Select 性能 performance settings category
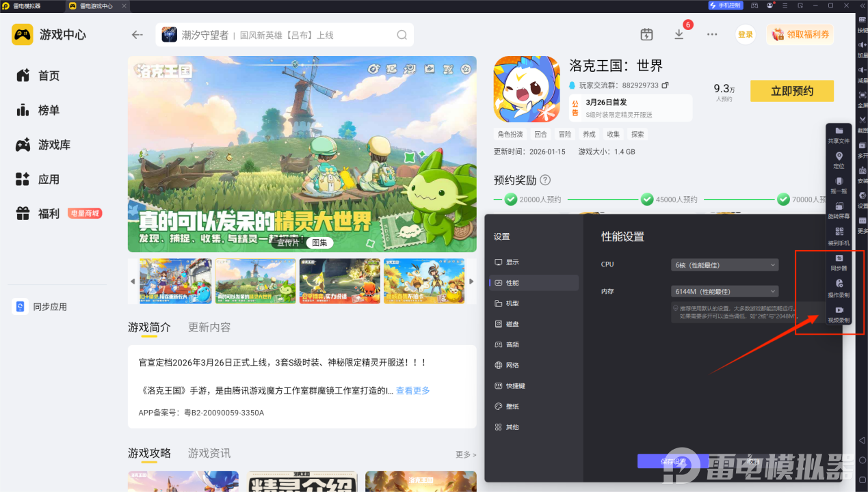Viewport: 868px width, 492px height. pyautogui.click(x=534, y=283)
